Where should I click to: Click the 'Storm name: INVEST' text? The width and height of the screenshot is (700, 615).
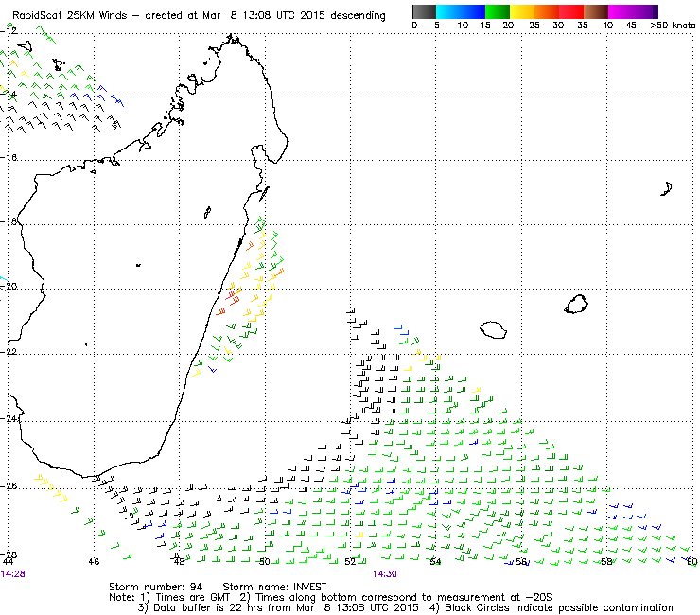pyautogui.click(x=274, y=587)
